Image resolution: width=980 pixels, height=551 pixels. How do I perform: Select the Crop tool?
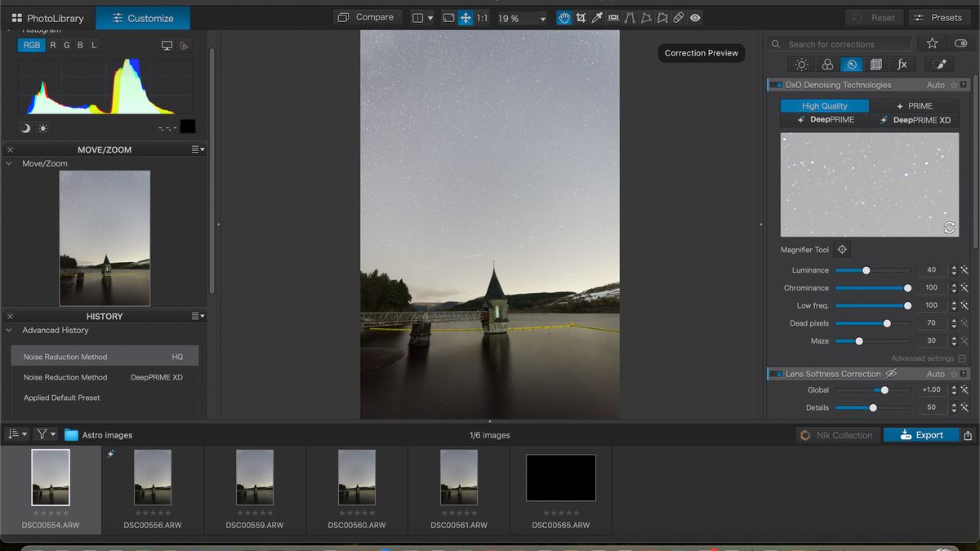tap(581, 18)
